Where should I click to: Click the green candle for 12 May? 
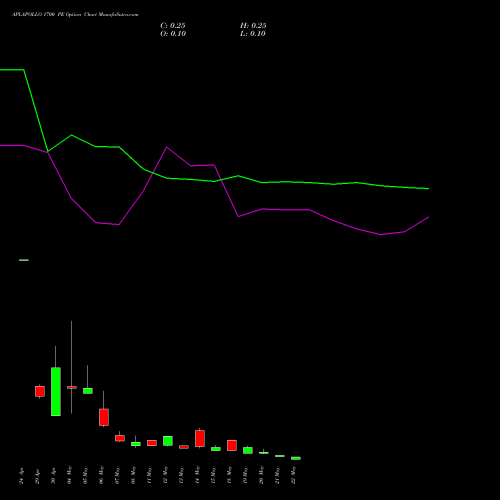tap(168, 441)
